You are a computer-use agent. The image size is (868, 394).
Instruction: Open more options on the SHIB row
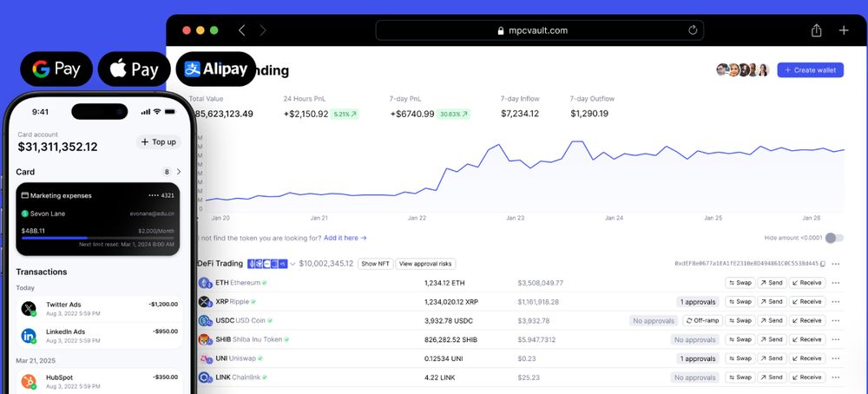tap(836, 339)
